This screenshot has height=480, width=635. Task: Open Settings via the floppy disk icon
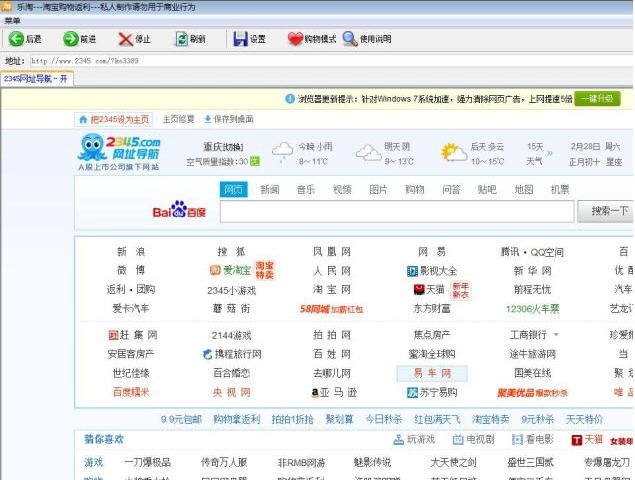coord(240,39)
